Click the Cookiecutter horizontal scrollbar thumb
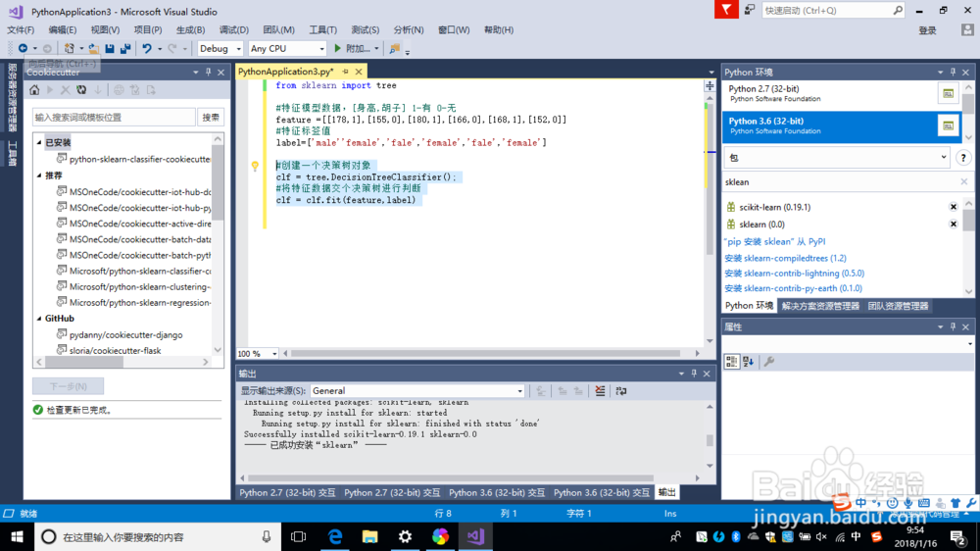The image size is (980, 551). tap(84, 362)
